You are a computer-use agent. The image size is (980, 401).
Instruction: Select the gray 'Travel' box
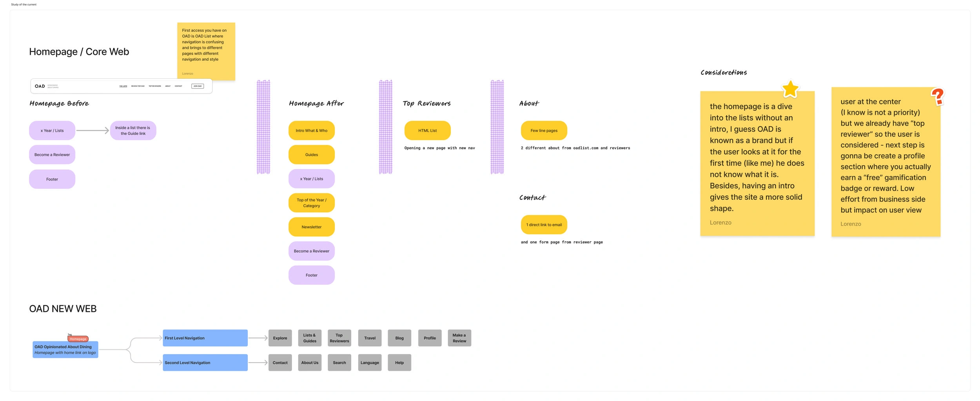point(370,338)
